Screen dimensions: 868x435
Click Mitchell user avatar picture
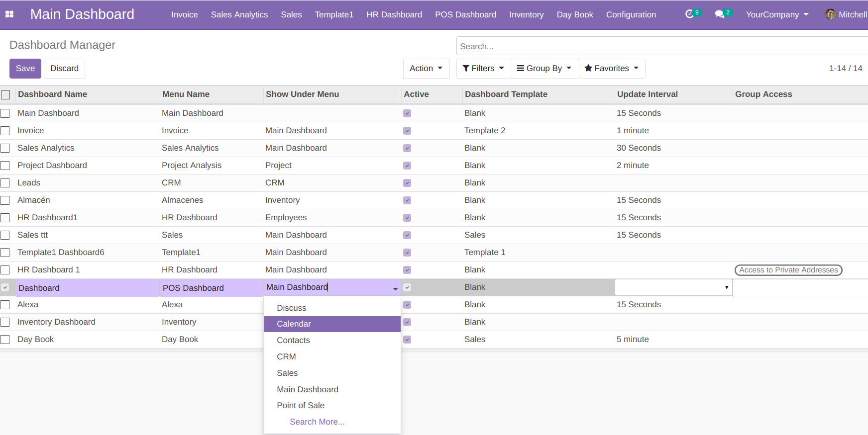(830, 14)
